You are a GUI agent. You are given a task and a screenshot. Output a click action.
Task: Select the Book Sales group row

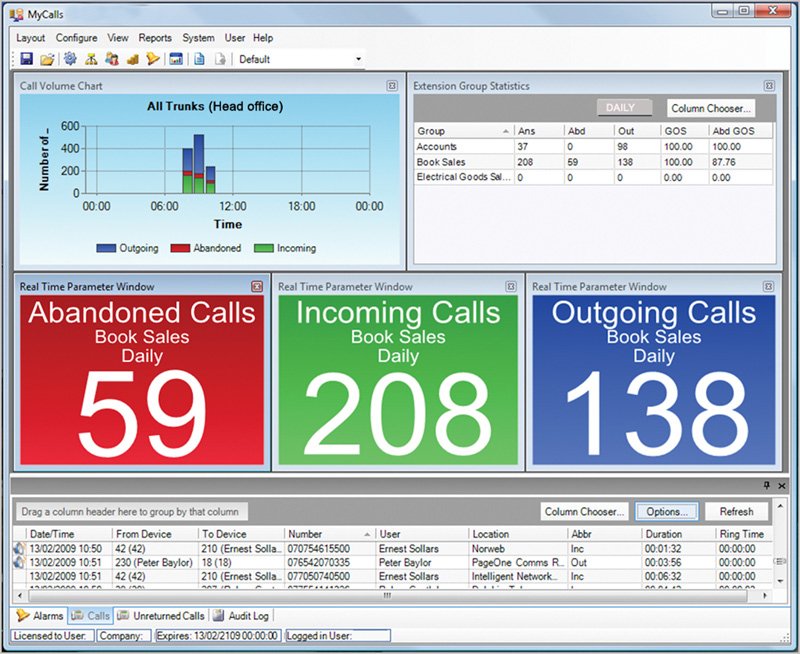(593, 162)
